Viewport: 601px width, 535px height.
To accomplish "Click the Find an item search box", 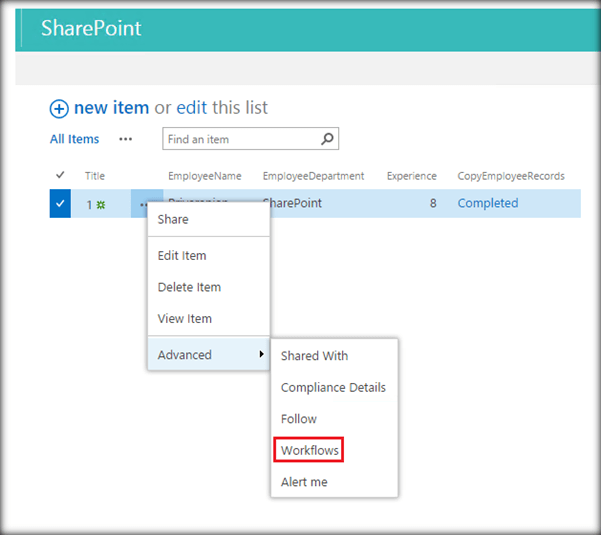I will pyautogui.click(x=240, y=139).
